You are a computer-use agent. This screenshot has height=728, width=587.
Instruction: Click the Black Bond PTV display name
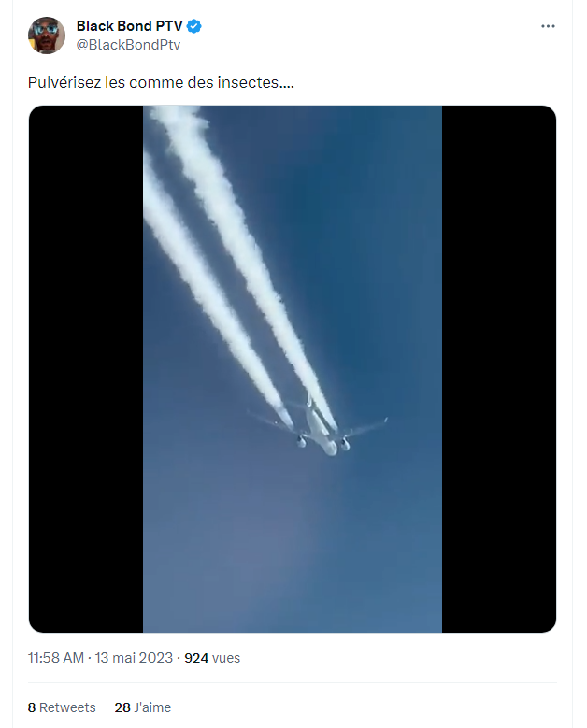[129, 26]
